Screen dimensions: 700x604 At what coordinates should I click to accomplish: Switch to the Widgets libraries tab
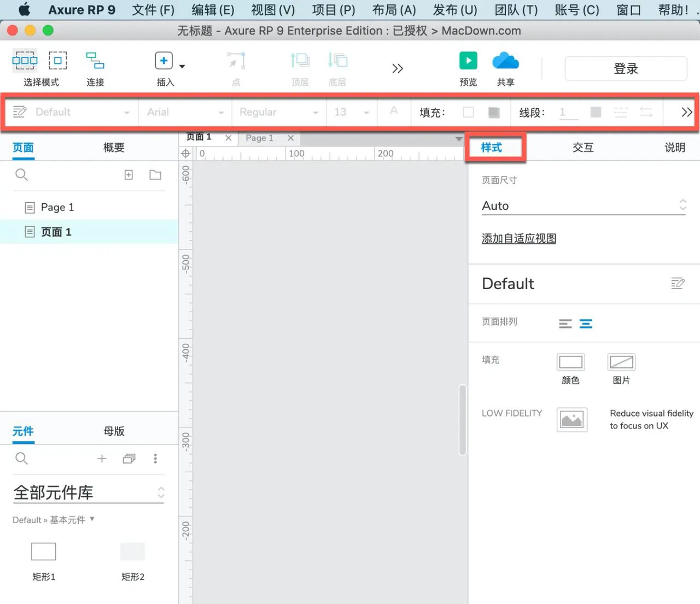coord(23,431)
